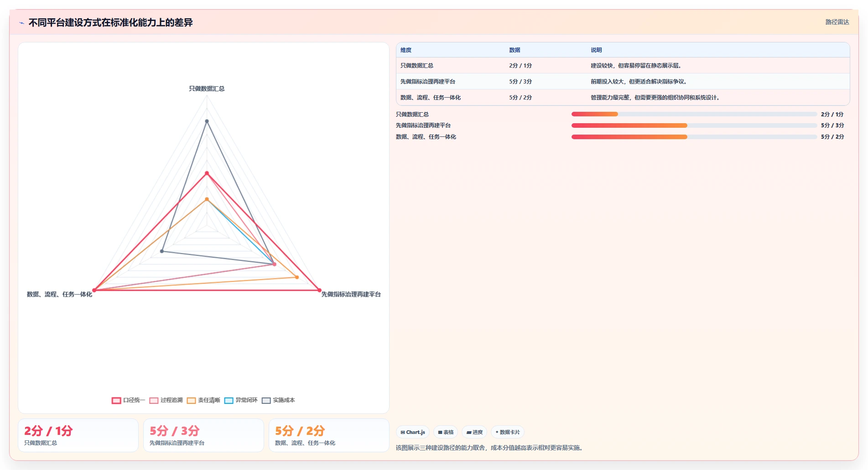Click the Chart.js tag
This screenshot has width=868, height=470.
pos(413,432)
